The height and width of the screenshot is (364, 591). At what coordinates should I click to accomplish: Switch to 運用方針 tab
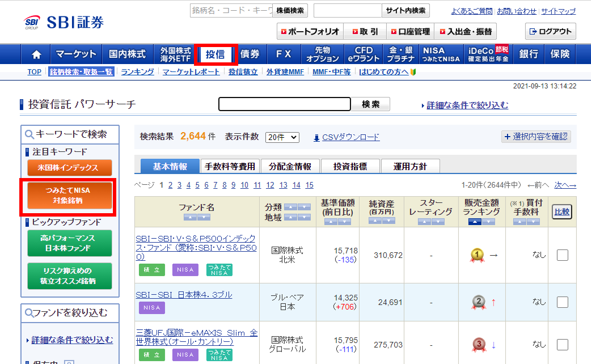click(410, 166)
